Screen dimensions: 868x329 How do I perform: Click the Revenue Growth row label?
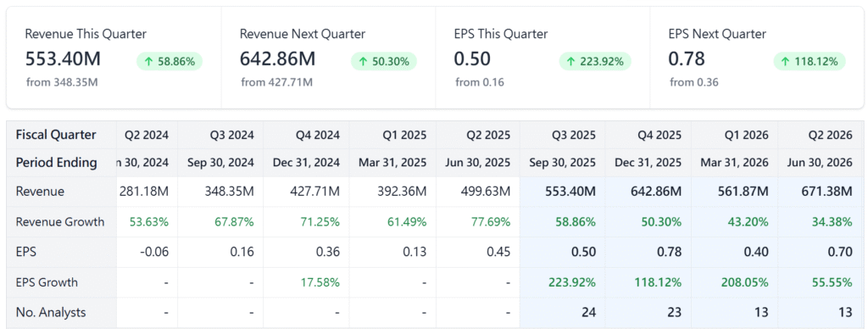click(60, 222)
